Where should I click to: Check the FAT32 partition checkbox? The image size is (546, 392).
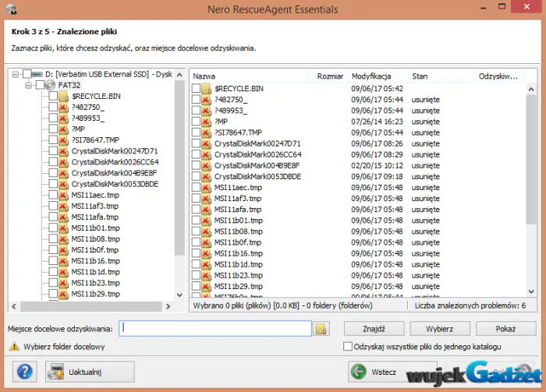click(41, 85)
